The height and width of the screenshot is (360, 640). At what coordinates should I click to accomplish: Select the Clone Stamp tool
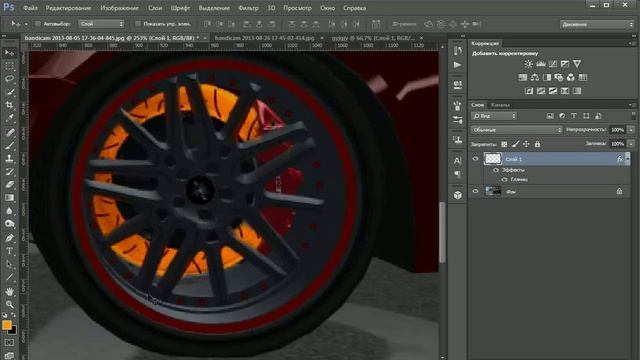(9, 158)
